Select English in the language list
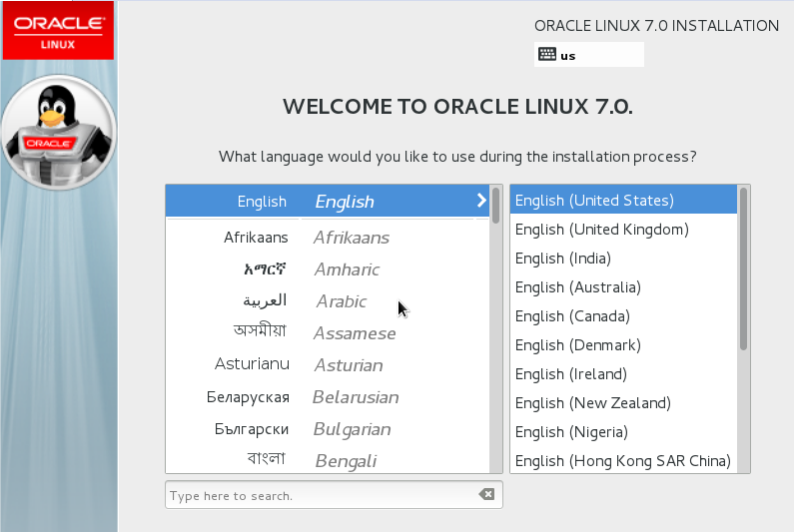The image size is (794, 532). pyautogui.click(x=328, y=201)
